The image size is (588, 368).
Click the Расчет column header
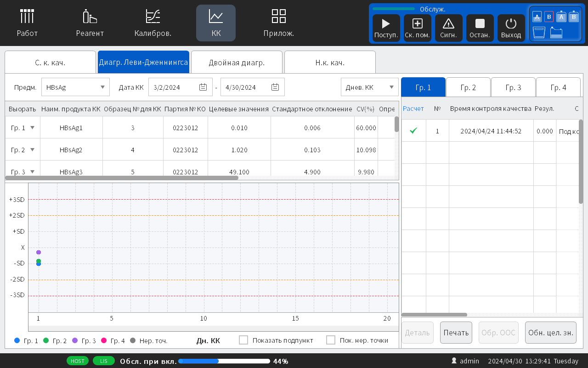[413, 109]
